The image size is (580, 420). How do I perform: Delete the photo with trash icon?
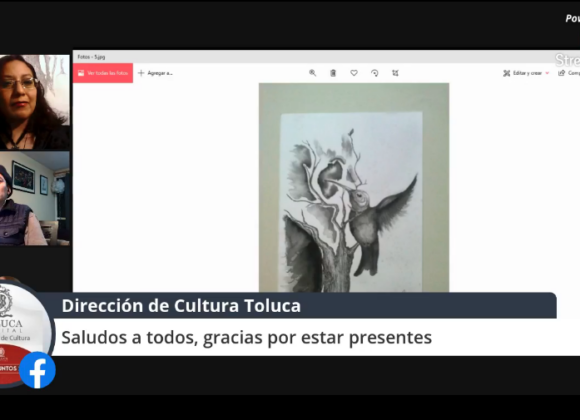(x=333, y=73)
